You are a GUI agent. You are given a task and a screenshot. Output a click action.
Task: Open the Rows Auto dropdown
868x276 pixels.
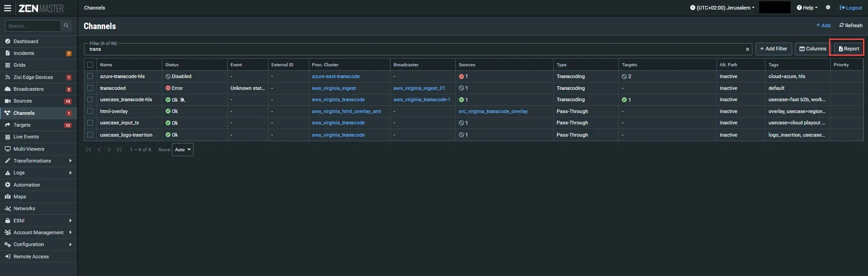coord(183,150)
